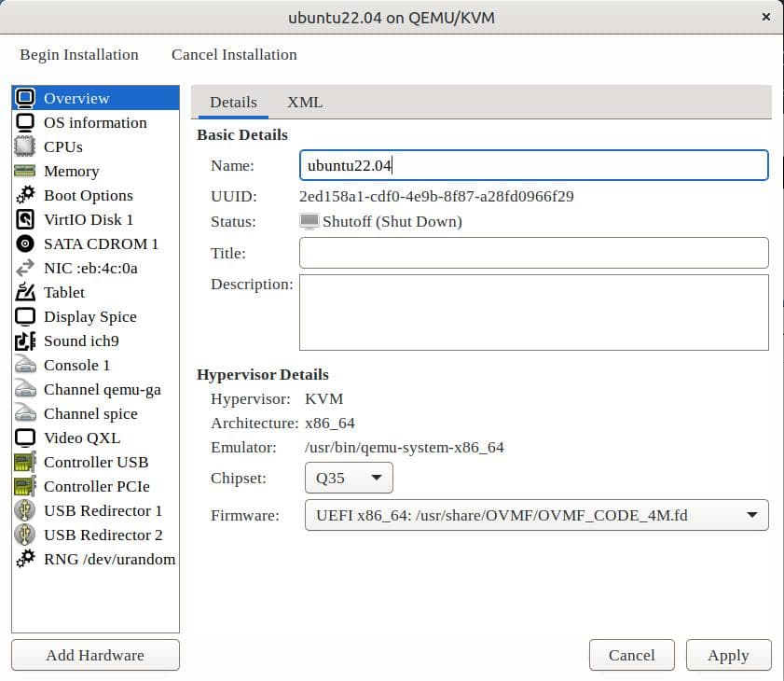Click the Boot Options gear icon
This screenshot has width=784, height=681.
tap(25, 195)
